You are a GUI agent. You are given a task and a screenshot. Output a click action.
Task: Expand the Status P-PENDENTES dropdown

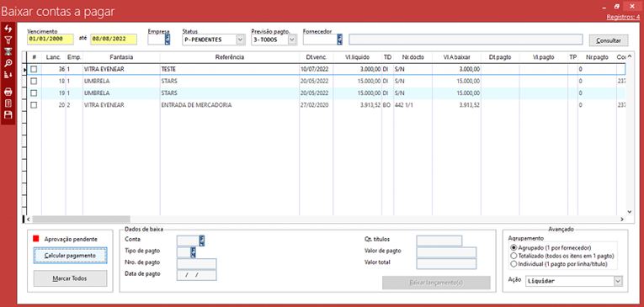point(240,40)
